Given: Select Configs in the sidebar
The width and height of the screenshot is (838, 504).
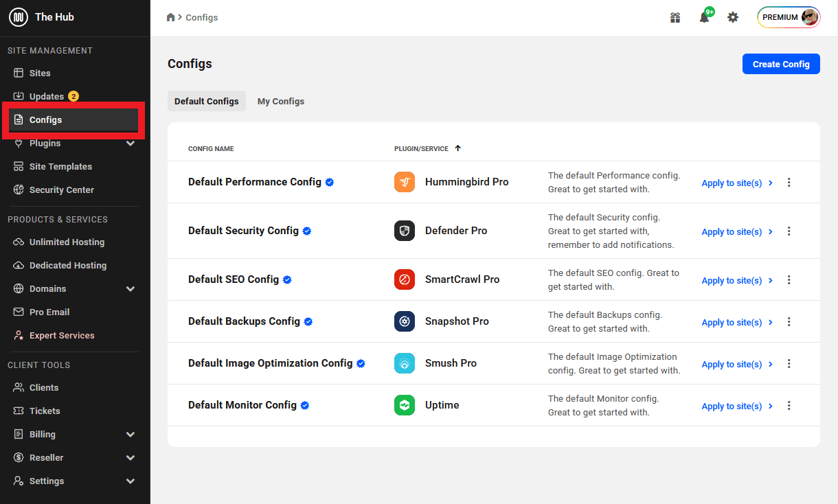Looking at the screenshot, I should click(73, 119).
